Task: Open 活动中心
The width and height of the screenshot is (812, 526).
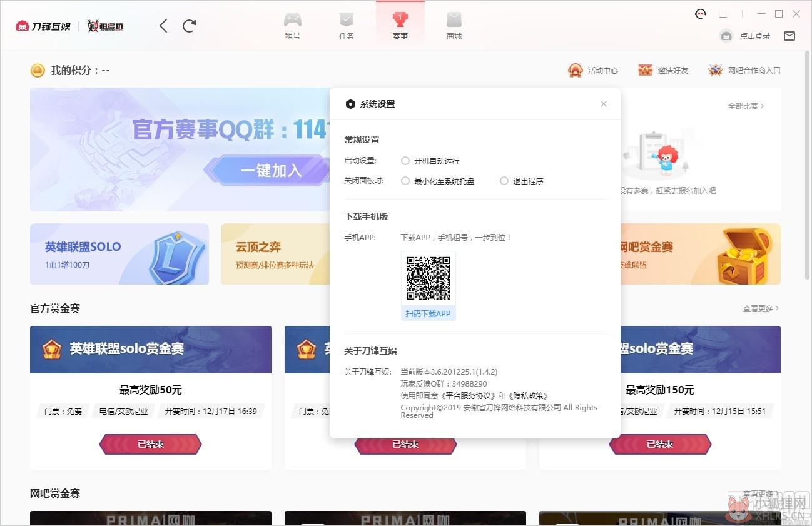Action: [x=603, y=71]
